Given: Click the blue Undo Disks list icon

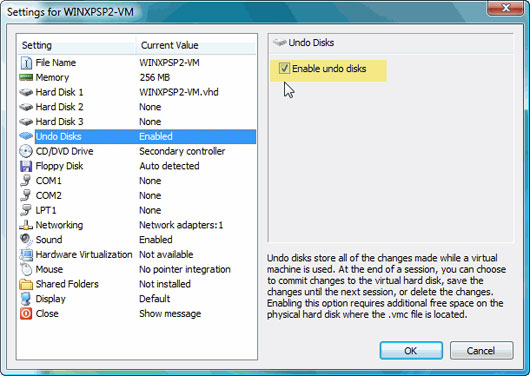Looking at the screenshot, I should [x=26, y=136].
